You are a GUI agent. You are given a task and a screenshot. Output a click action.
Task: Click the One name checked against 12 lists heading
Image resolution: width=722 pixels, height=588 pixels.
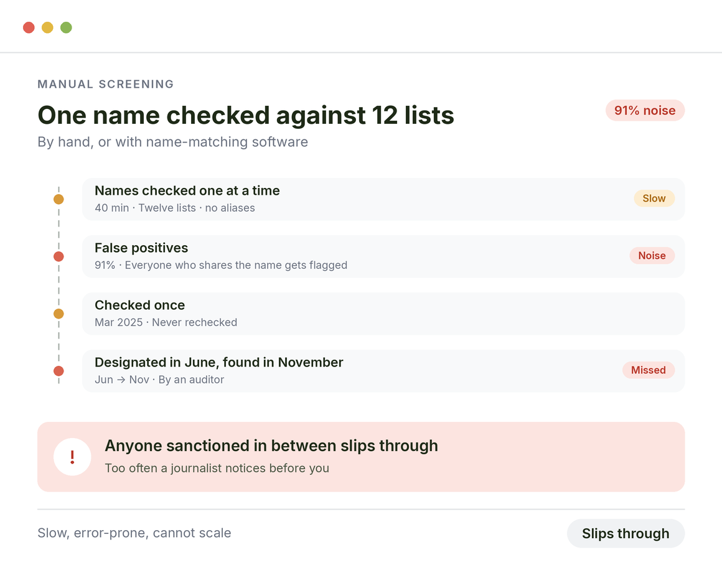(x=245, y=115)
